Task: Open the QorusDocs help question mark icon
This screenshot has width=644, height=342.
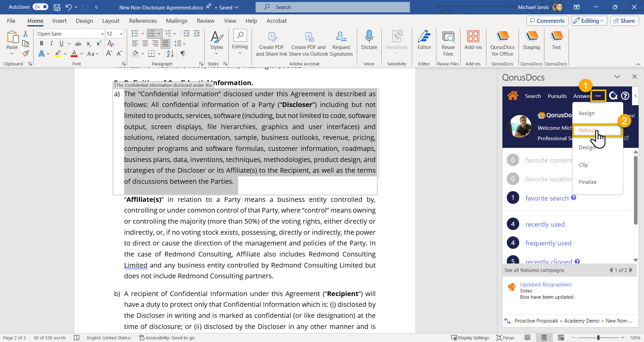Action: [625, 96]
